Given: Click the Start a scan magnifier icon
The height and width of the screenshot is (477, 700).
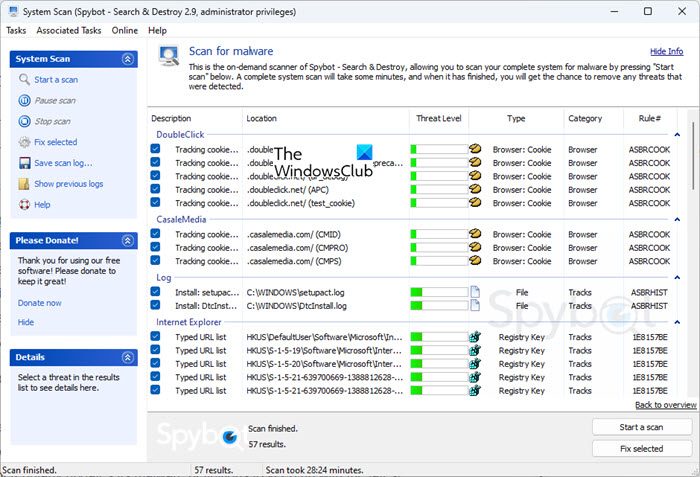Looking at the screenshot, I should tap(24, 80).
